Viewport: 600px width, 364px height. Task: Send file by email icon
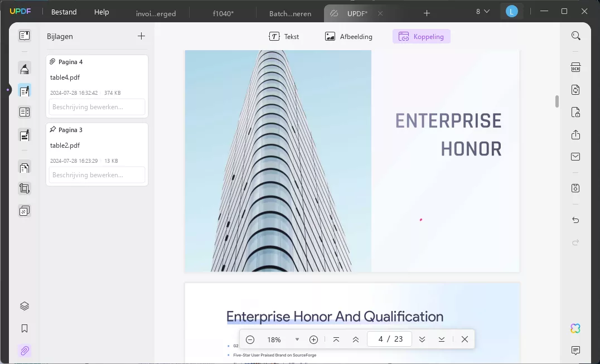click(576, 157)
